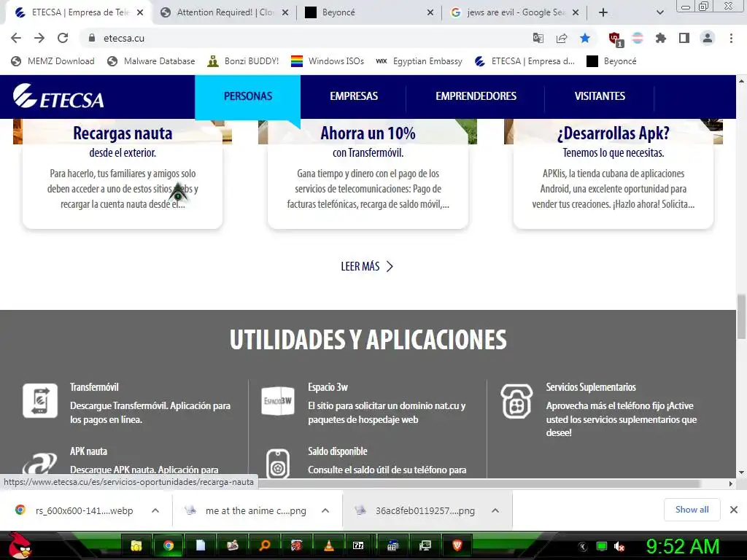Open the Saldo disponible heading link
The width and height of the screenshot is (747, 560).
pyautogui.click(x=337, y=451)
